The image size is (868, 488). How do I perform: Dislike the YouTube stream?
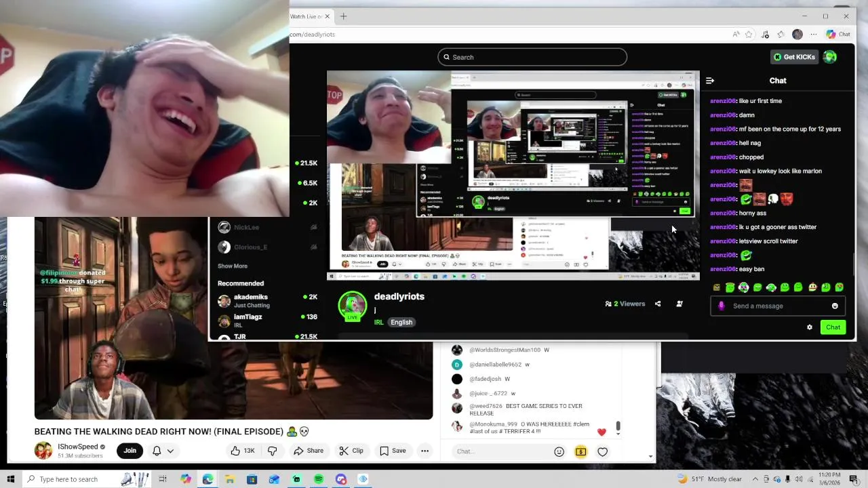click(272, 451)
